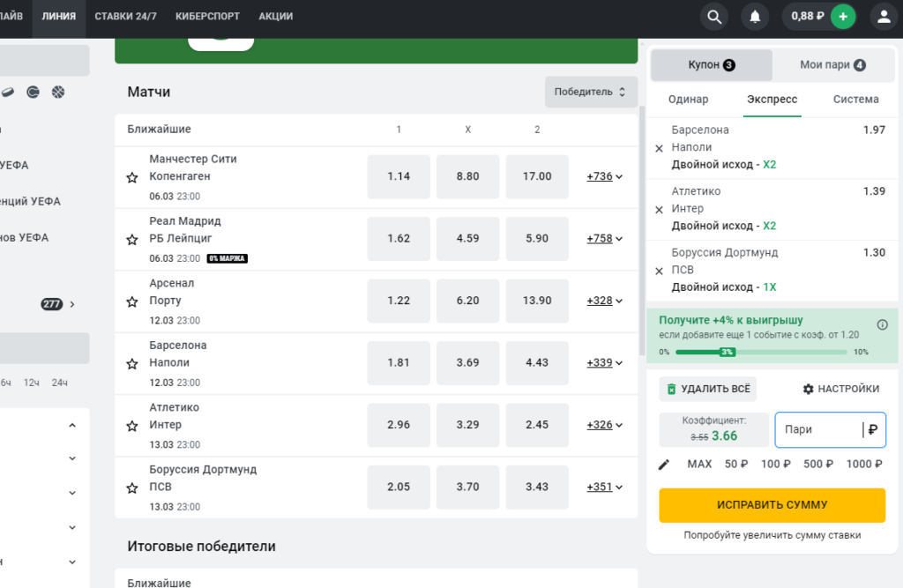Screen dimensions: 903x588
Task: Click the 0% МАРЖА badge
Action: (227, 258)
